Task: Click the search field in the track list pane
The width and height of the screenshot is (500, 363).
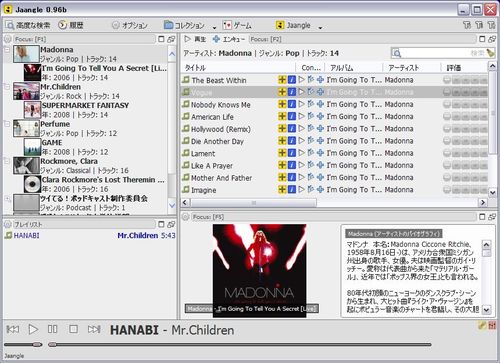Action: pyautogui.click(x=438, y=53)
